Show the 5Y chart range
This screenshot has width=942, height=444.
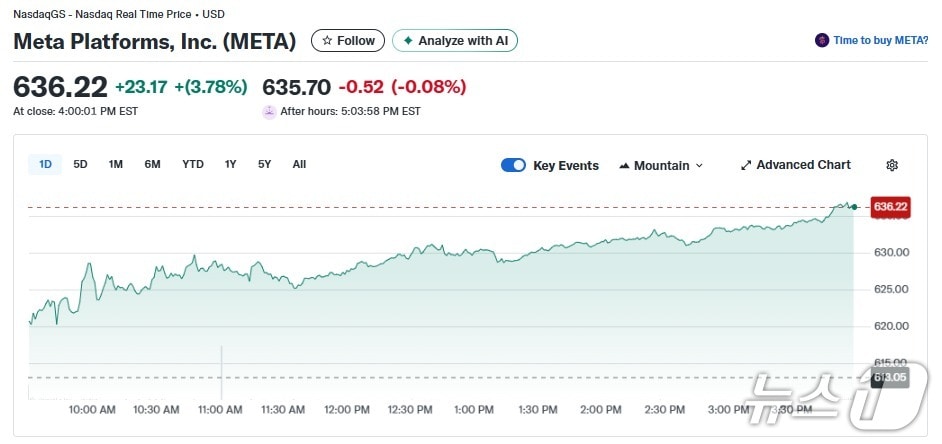265,164
